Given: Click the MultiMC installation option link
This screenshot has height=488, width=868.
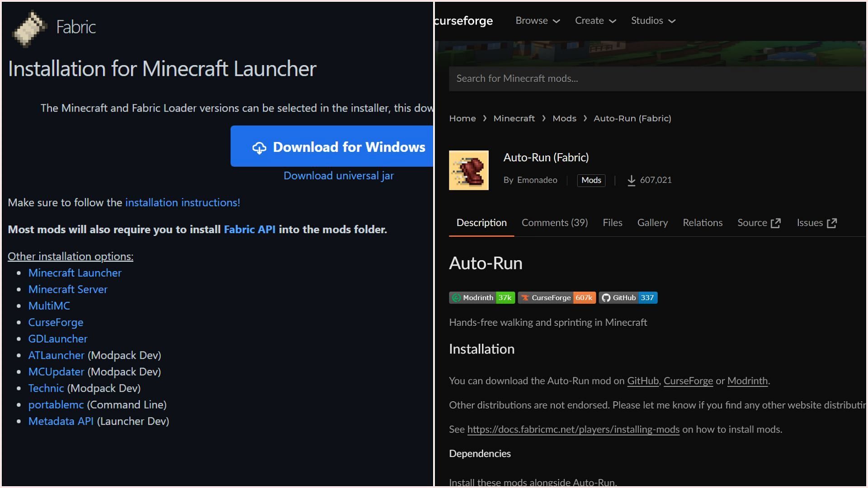Looking at the screenshot, I should [49, 305].
